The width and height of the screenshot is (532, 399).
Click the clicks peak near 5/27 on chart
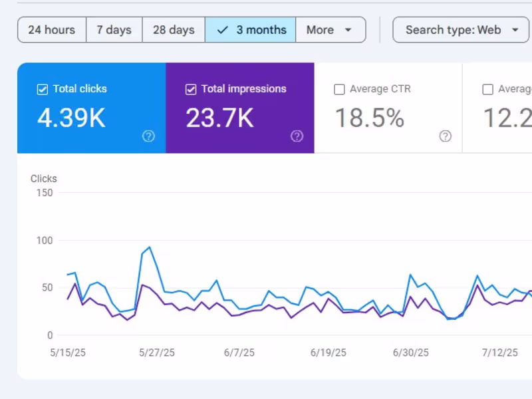148,248
